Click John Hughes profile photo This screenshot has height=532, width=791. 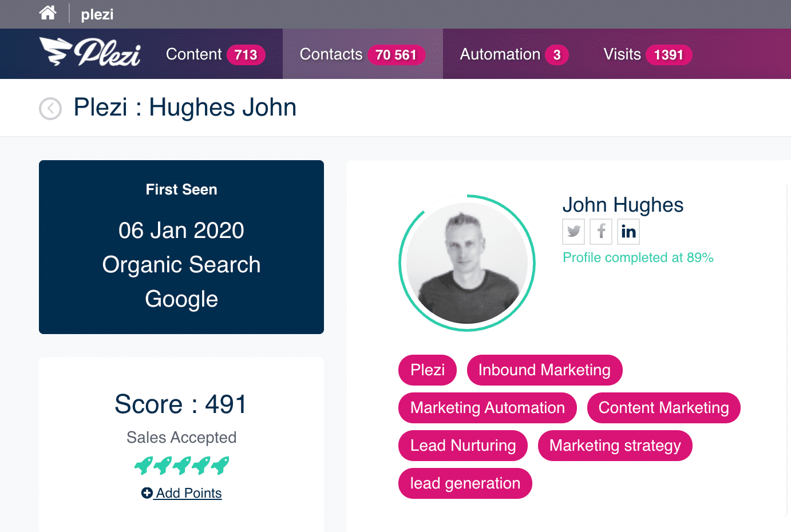467,263
